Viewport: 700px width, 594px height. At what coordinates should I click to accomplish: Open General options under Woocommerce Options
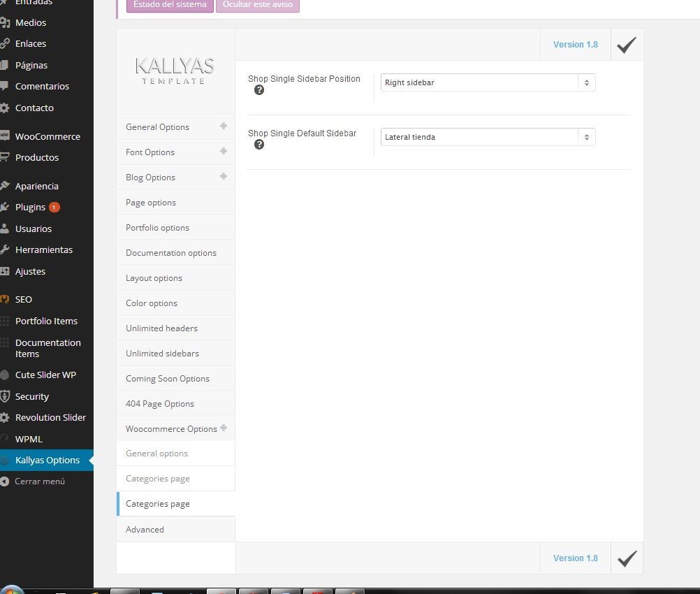[x=176, y=454]
